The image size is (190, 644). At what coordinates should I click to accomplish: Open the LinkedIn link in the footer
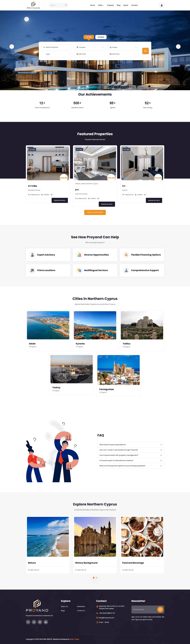(x=46, y=622)
